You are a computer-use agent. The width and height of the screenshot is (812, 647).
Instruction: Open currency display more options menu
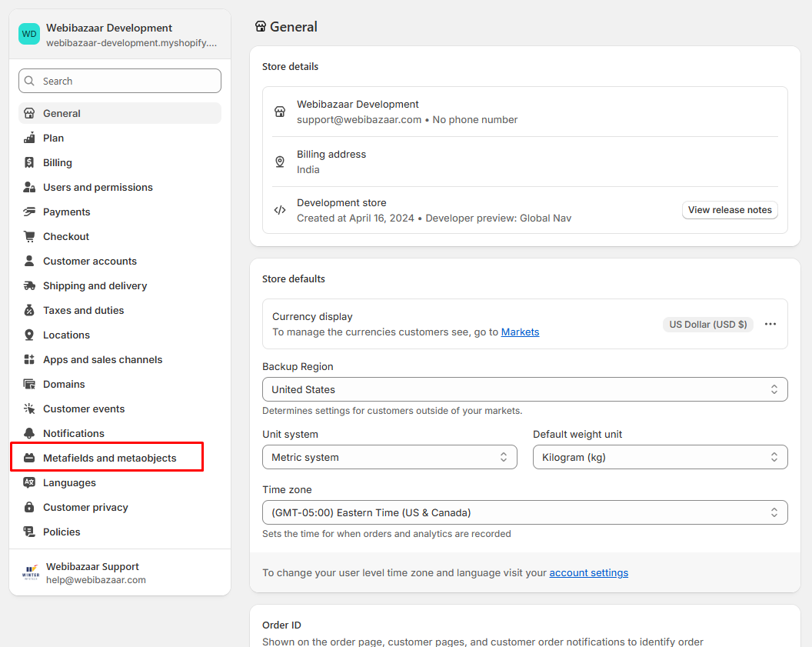[770, 324]
